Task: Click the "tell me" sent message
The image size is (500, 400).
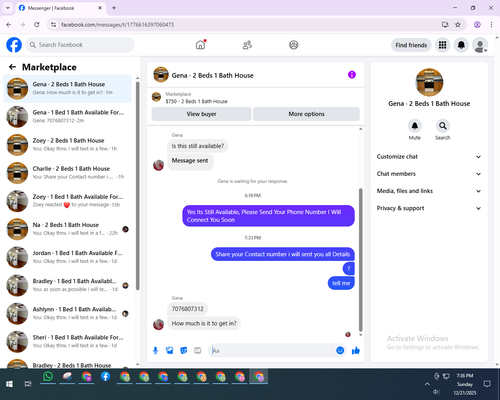Action: click(x=341, y=283)
